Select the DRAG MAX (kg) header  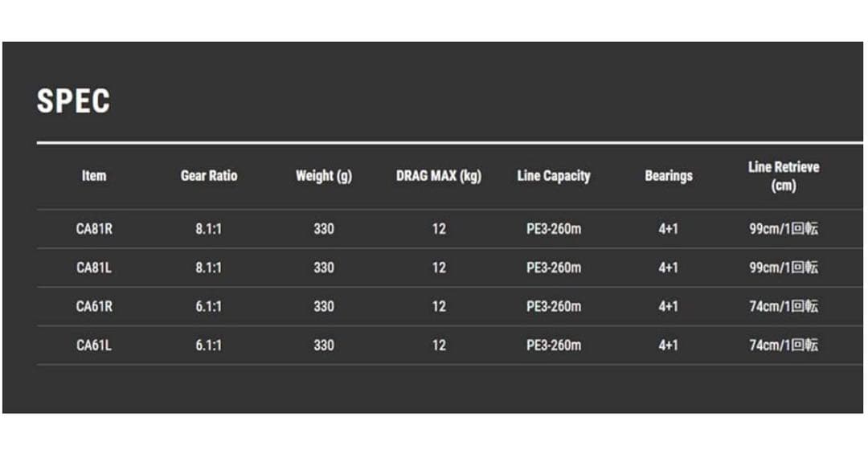point(439,176)
